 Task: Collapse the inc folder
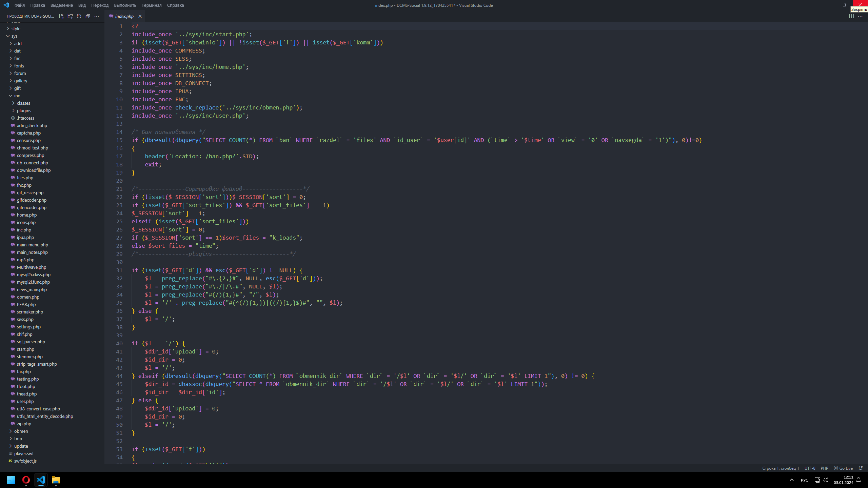coord(17,96)
